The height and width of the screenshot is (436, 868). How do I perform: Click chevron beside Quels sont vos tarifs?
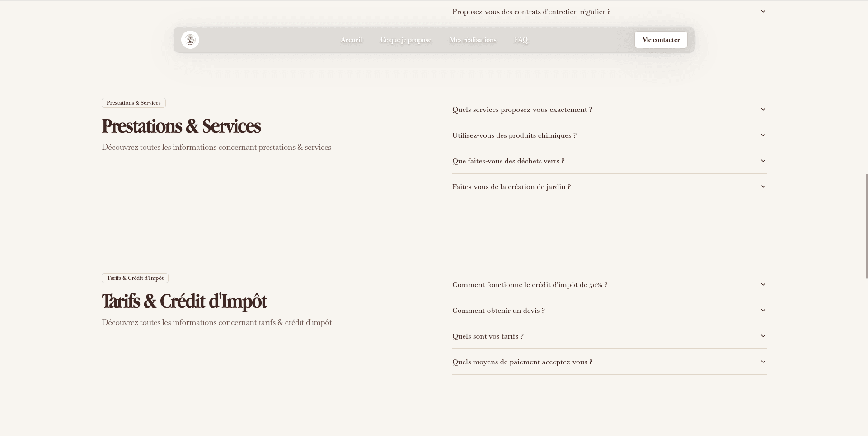[x=763, y=336]
